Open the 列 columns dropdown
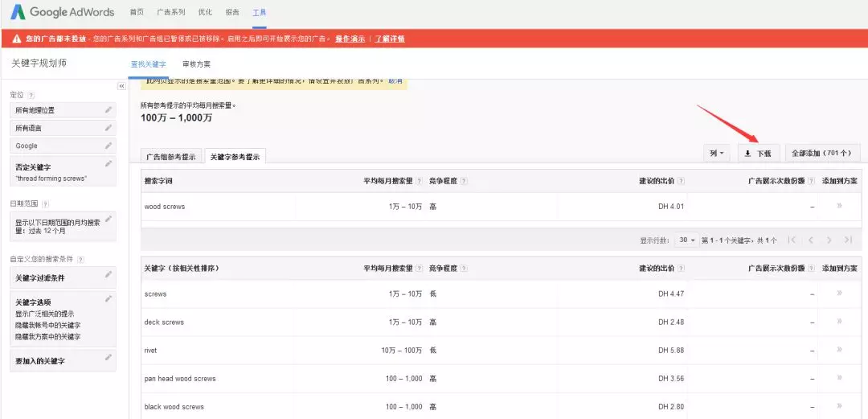 [x=717, y=153]
